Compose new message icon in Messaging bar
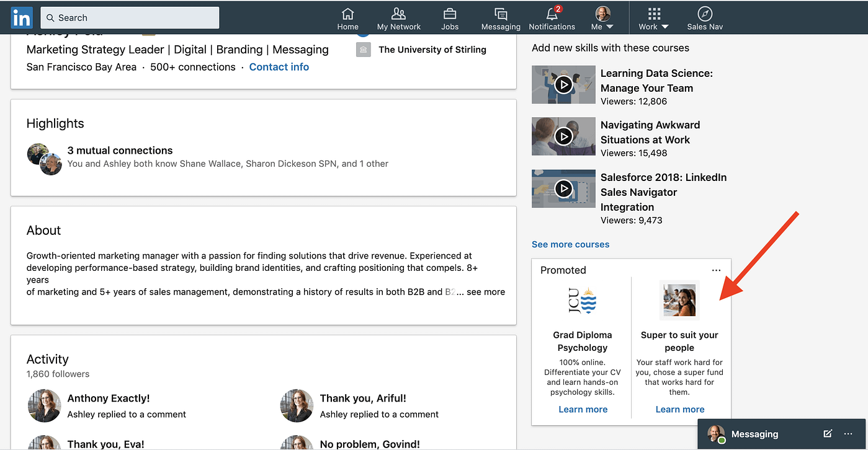Viewport: 868px width, 450px height. pos(828,434)
